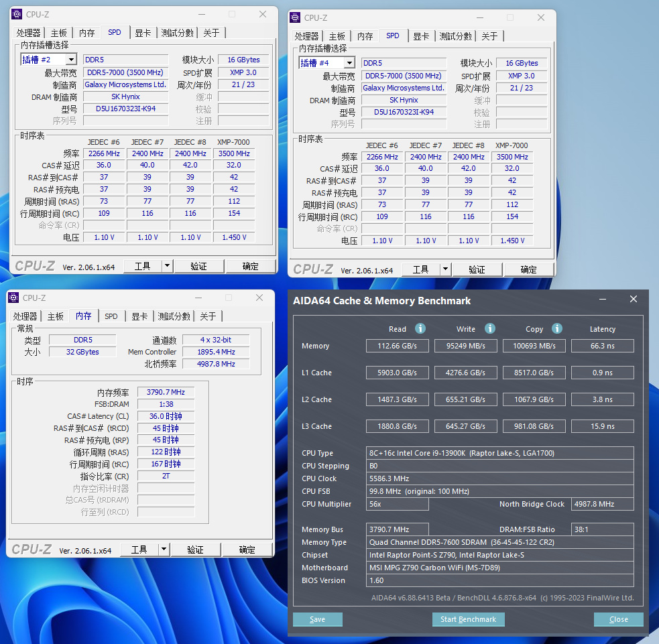Open 内存 tab in slot #2 window

(x=87, y=33)
